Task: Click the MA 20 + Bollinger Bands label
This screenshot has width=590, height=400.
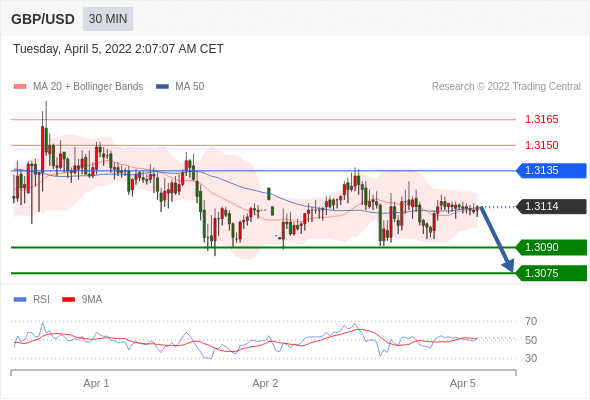Action: (x=88, y=87)
